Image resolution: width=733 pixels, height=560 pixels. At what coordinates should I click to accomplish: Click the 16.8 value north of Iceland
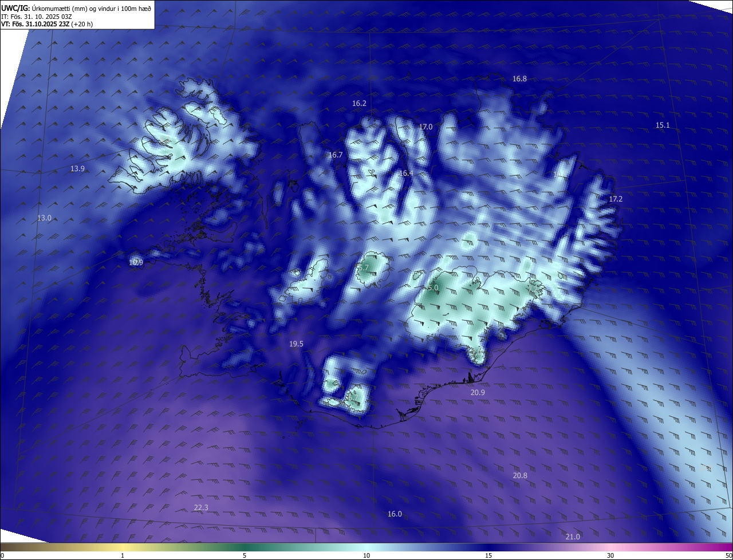point(519,79)
